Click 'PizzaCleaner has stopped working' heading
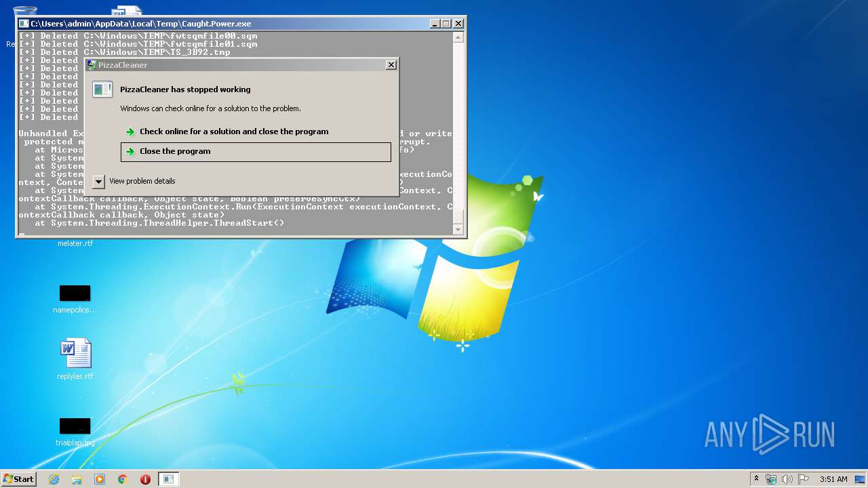The width and height of the screenshot is (868, 488). (x=185, y=89)
